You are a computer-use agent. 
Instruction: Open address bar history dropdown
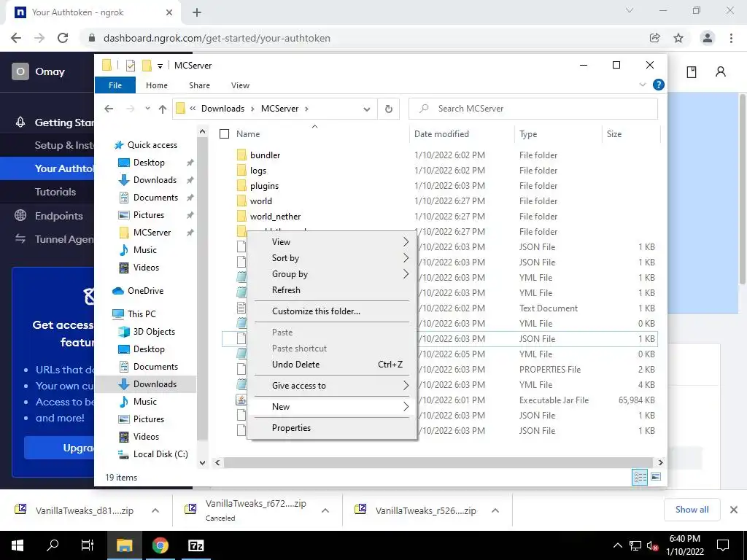click(x=366, y=109)
